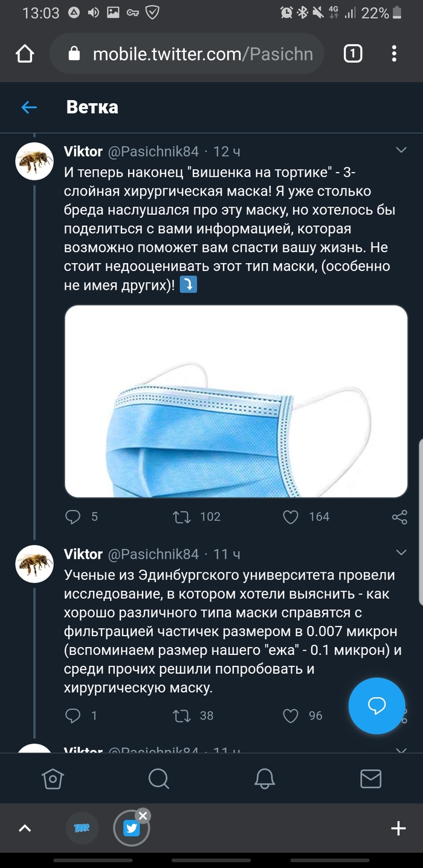Go back using the blue arrow
Image resolution: width=423 pixels, height=868 pixels.
point(29,107)
